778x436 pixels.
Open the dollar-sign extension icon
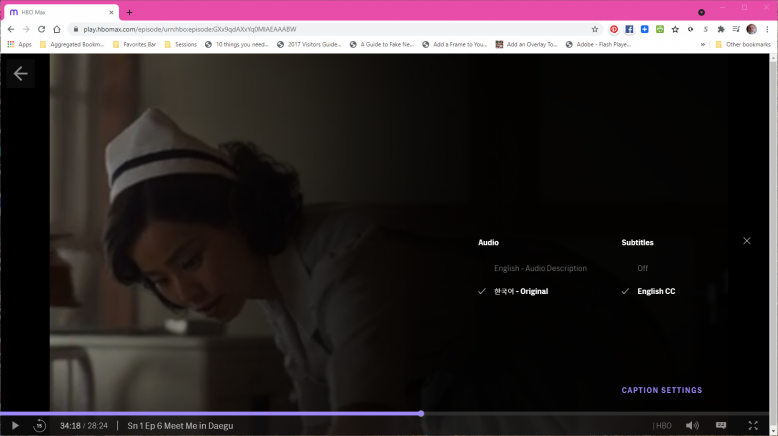click(x=706, y=29)
